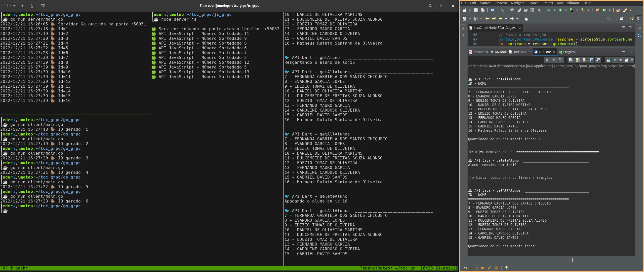Open Display Selected Console dropdown arrow

tap(621, 60)
